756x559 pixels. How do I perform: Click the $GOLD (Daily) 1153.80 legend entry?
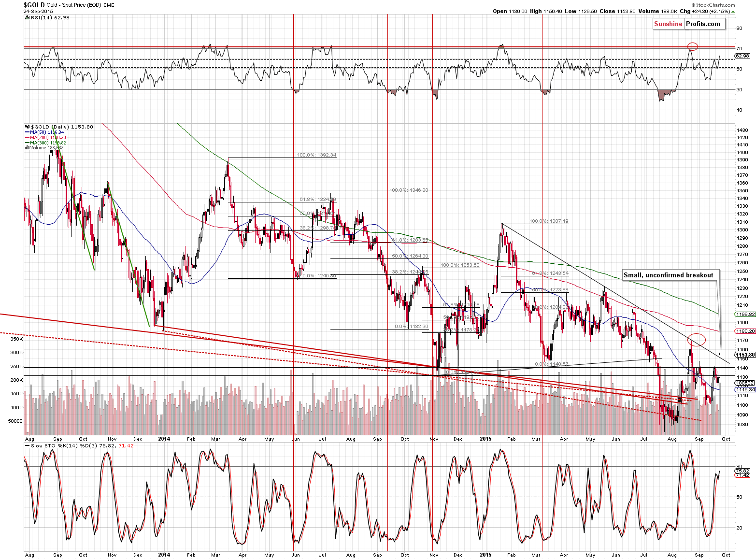click(x=61, y=127)
